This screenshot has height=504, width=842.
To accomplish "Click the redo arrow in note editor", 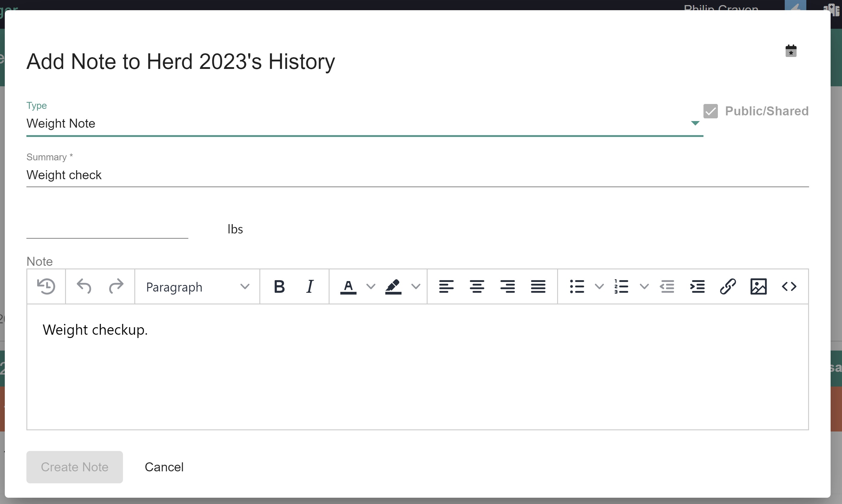I will click(x=116, y=287).
